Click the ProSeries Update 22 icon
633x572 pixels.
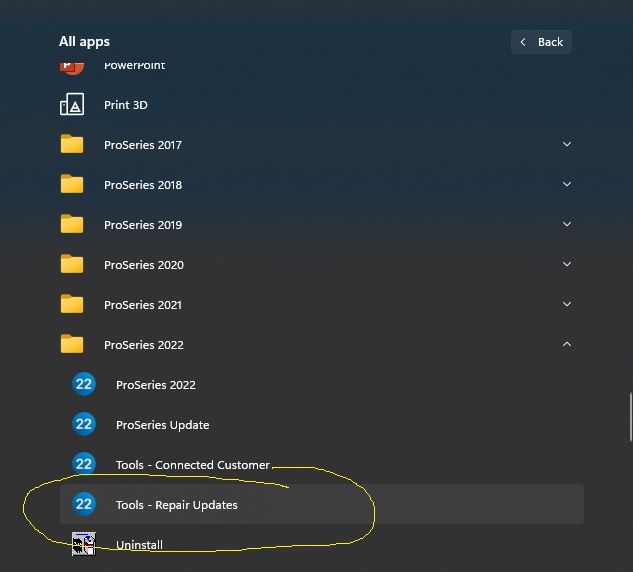pyautogui.click(x=84, y=425)
